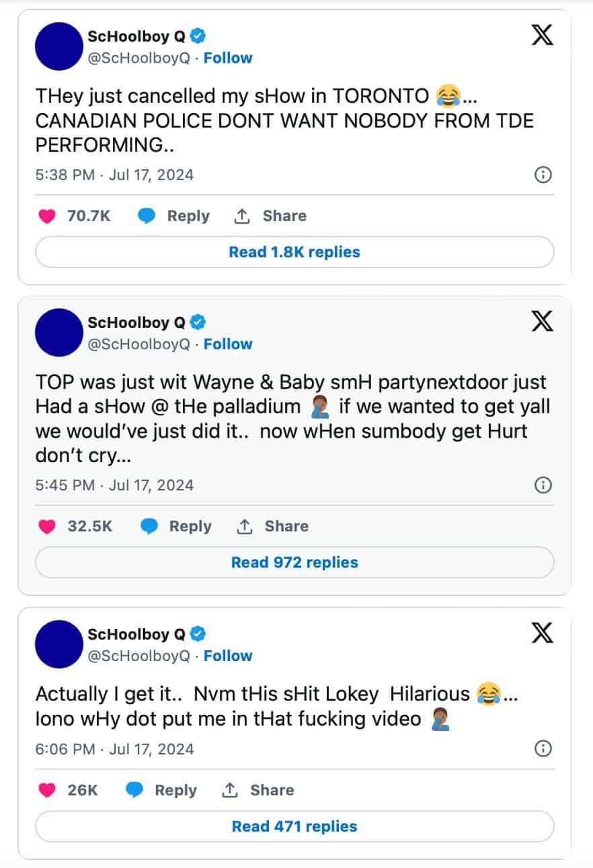Like the tweet with 26K likes
Screen dimensions: 593x868
pyautogui.click(x=46, y=791)
